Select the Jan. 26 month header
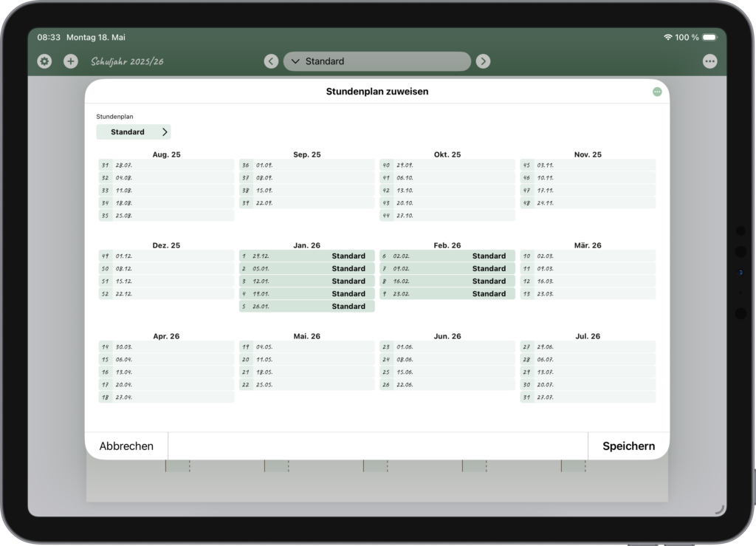 click(306, 245)
